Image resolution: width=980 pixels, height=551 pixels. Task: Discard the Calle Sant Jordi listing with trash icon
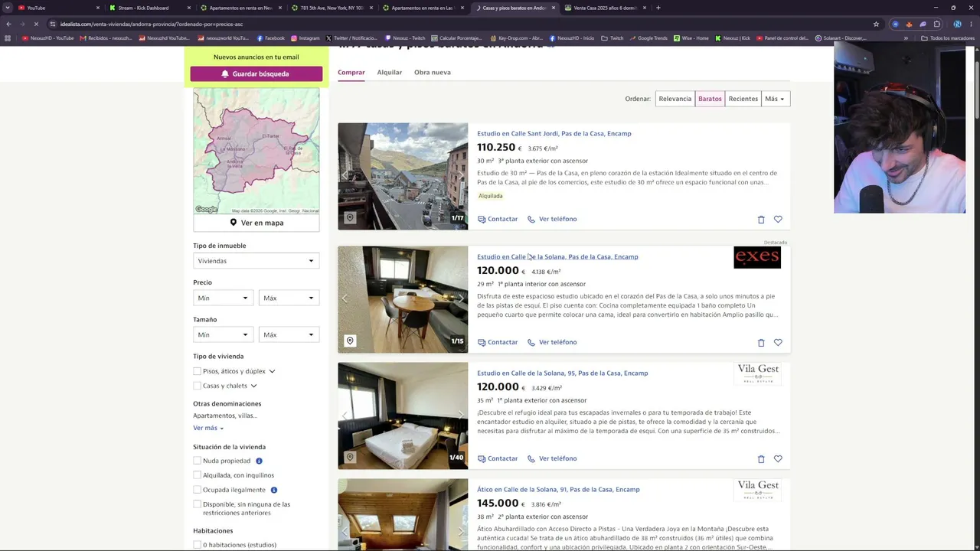pos(761,220)
